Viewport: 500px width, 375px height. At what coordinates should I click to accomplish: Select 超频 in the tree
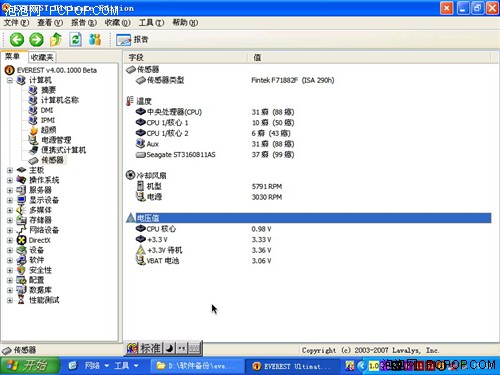click(x=49, y=130)
